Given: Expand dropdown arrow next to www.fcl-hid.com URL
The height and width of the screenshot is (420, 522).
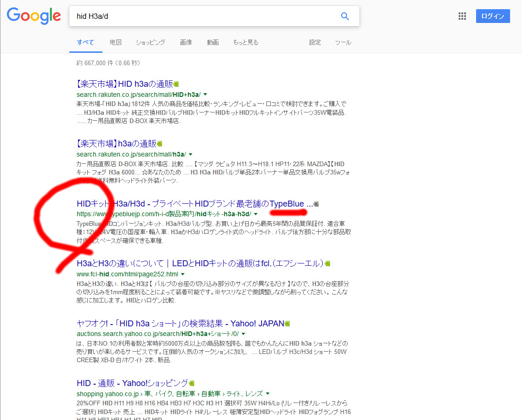Looking at the screenshot, I should point(182,274).
